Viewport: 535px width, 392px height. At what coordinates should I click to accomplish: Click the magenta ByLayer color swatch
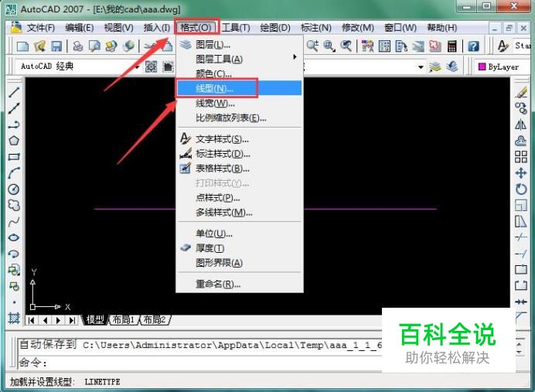coord(482,66)
